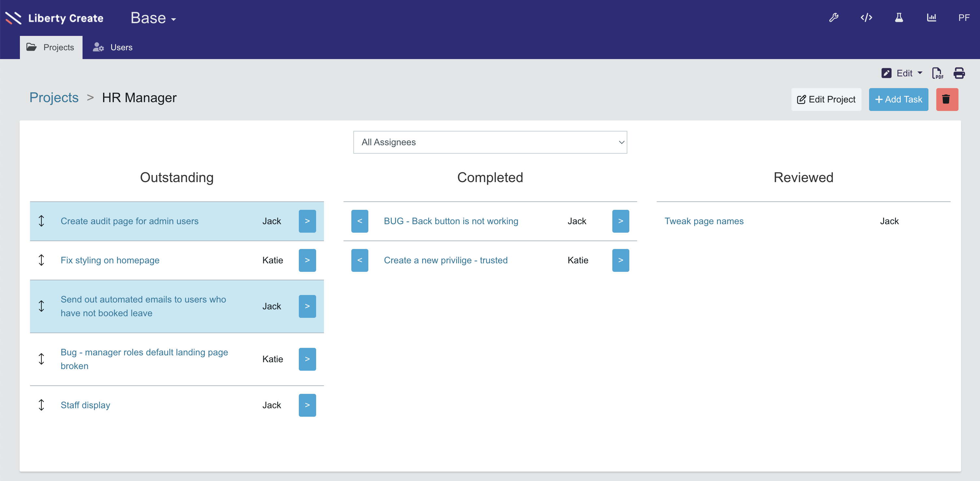The image size is (980, 481).
Task: Delete project with red trash button
Action: point(946,99)
